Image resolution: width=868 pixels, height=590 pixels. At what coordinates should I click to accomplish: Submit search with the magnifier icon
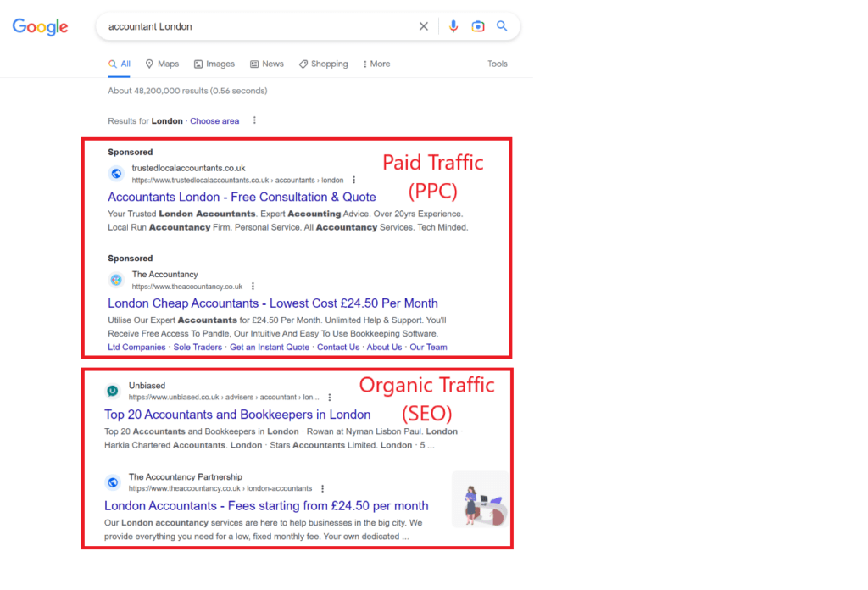502,26
